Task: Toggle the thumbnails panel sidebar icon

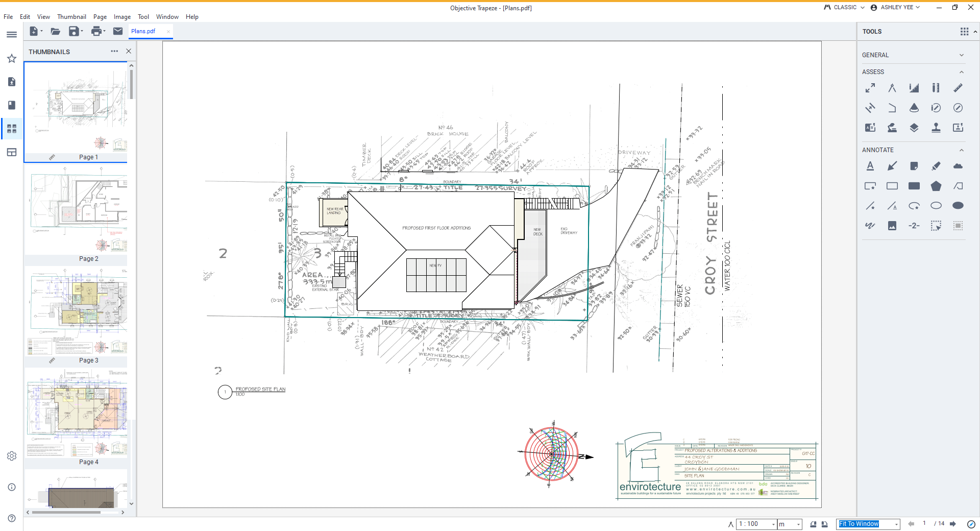Action: click(x=12, y=129)
